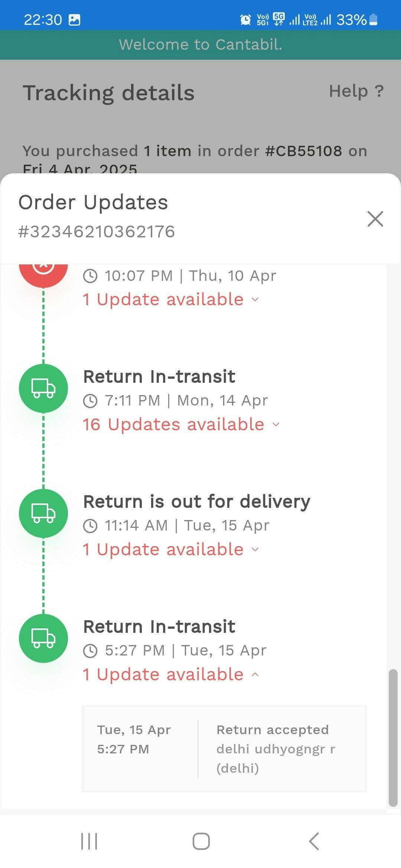Tap truck icon for 14 Apr Return In-transit
Screen dimensions: 401x868
43,388
